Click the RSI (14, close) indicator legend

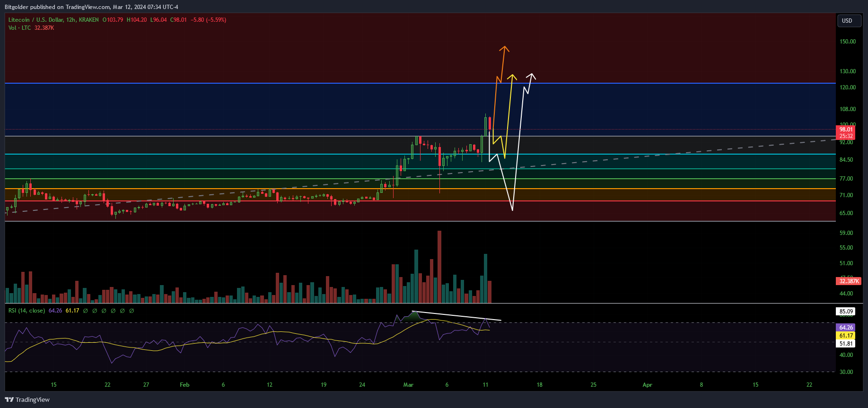point(26,311)
